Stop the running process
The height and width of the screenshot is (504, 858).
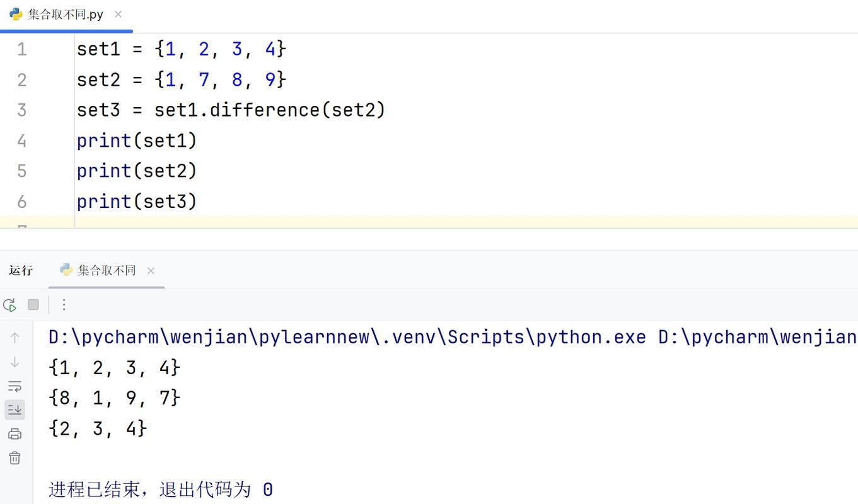[33, 304]
